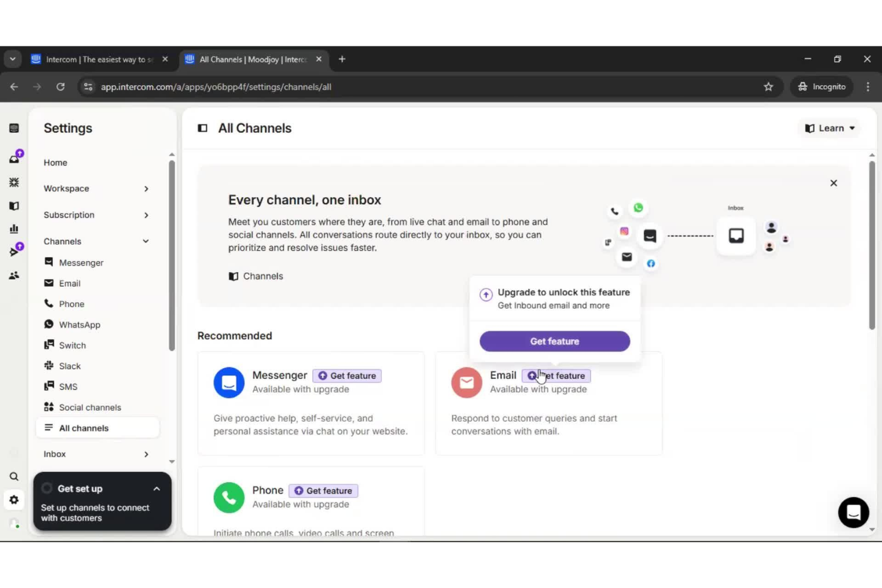Select Switch in Channels sidebar
Viewport: 882px width, 588px height.
pos(72,346)
